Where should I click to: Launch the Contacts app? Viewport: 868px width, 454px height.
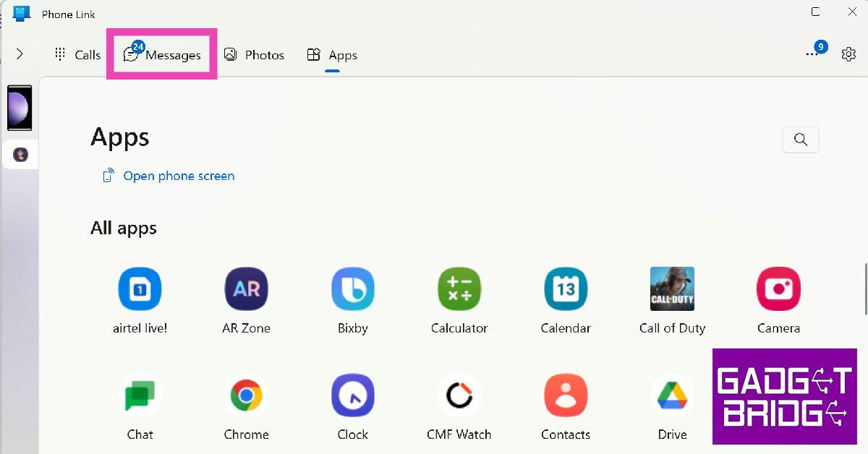(x=566, y=395)
